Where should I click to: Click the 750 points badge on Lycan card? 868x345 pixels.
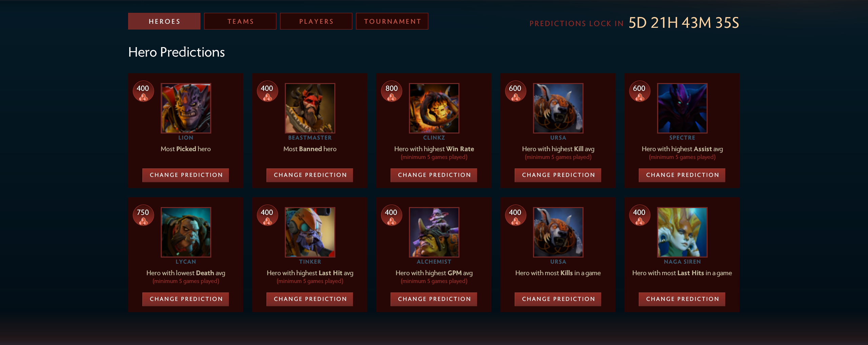tap(143, 216)
